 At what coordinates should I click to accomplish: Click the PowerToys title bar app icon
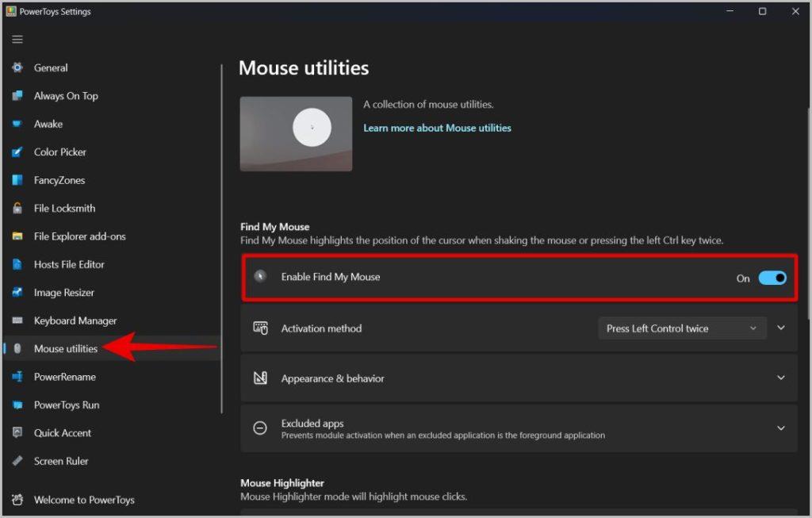click(x=11, y=11)
